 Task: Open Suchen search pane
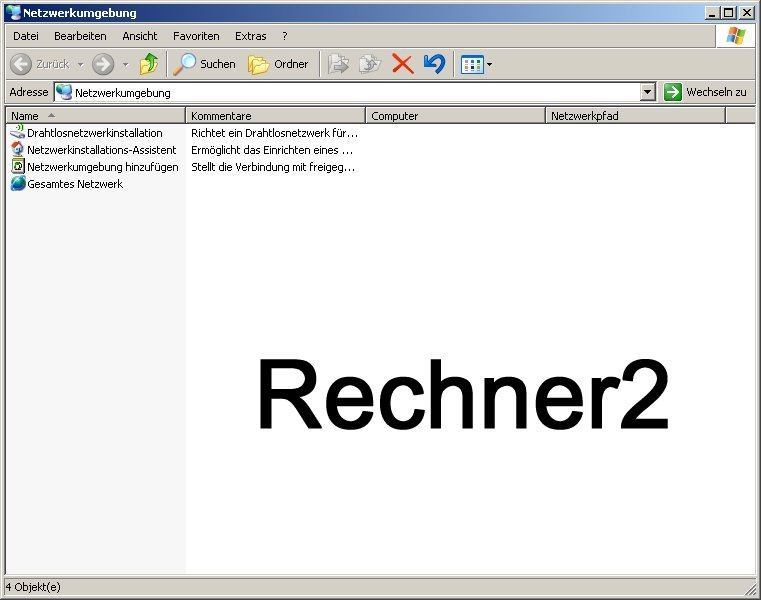(204, 64)
